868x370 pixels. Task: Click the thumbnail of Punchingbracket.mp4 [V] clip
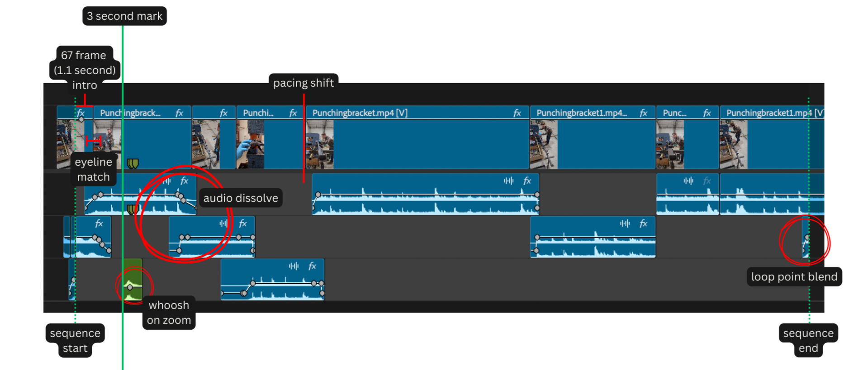[x=320, y=145]
